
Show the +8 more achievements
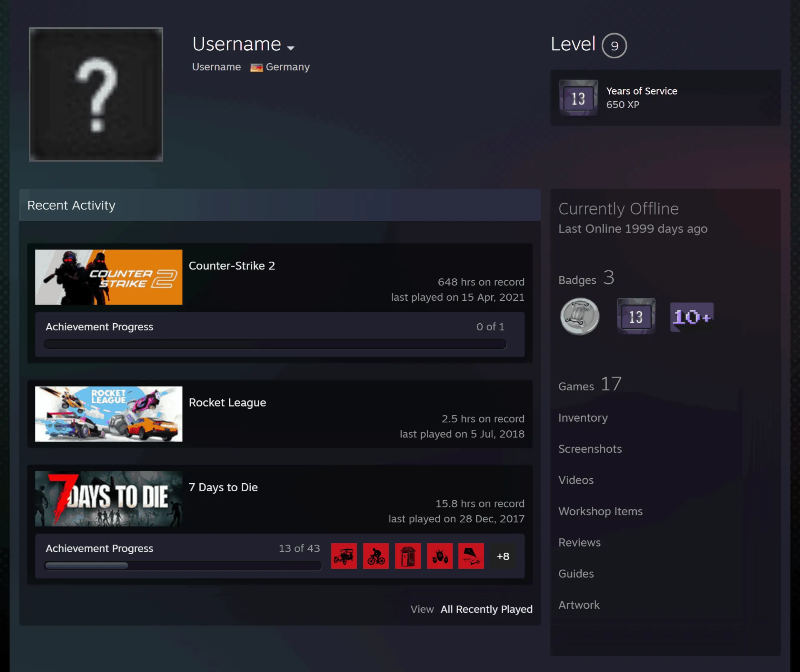pos(503,556)
